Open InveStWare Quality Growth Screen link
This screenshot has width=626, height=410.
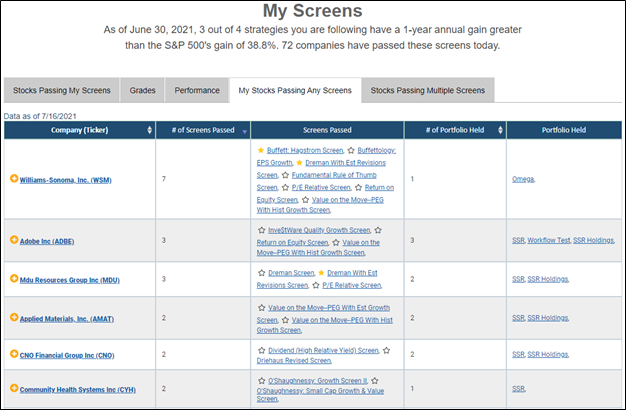[319, 230]
